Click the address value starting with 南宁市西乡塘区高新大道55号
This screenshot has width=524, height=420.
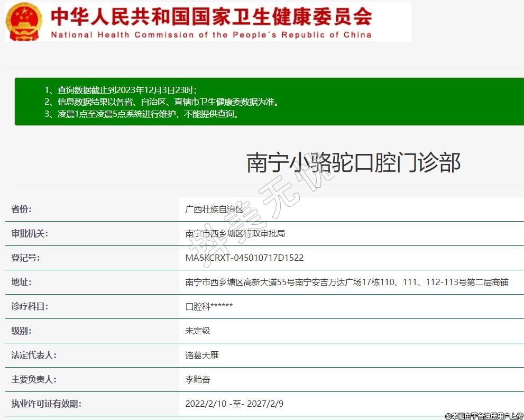click(x=346, y=282)
